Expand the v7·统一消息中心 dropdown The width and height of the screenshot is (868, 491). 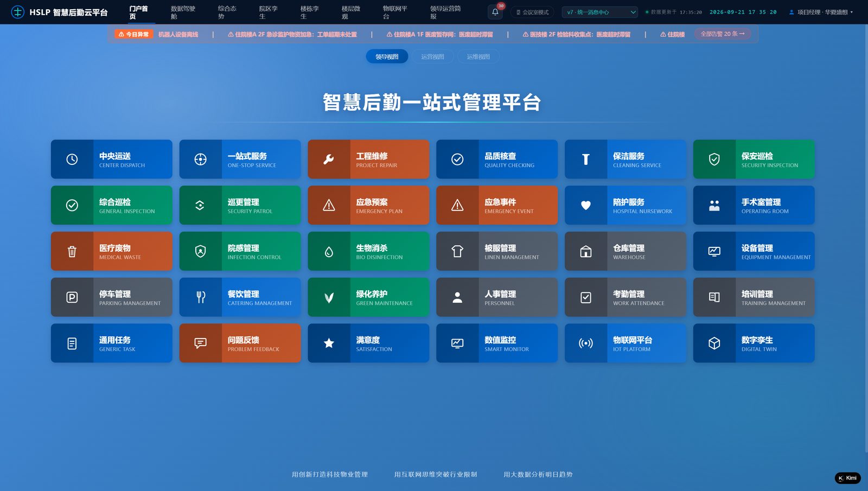(601, 12)
